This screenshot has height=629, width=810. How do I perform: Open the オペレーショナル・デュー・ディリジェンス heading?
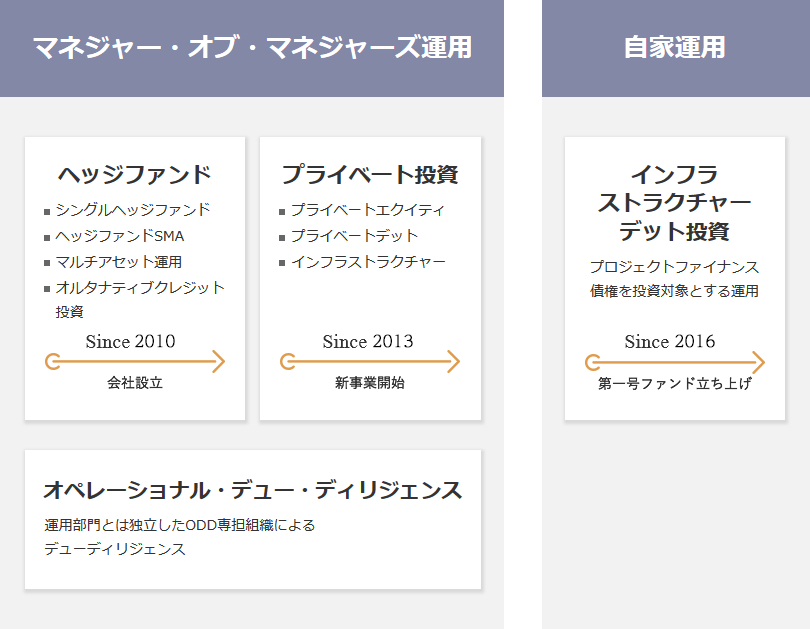click(x=252, y=490)
